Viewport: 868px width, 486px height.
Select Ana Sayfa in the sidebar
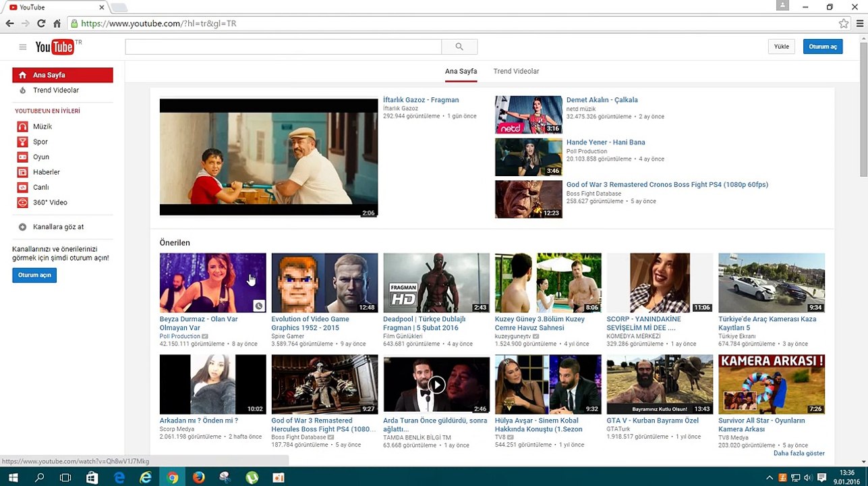63,75
